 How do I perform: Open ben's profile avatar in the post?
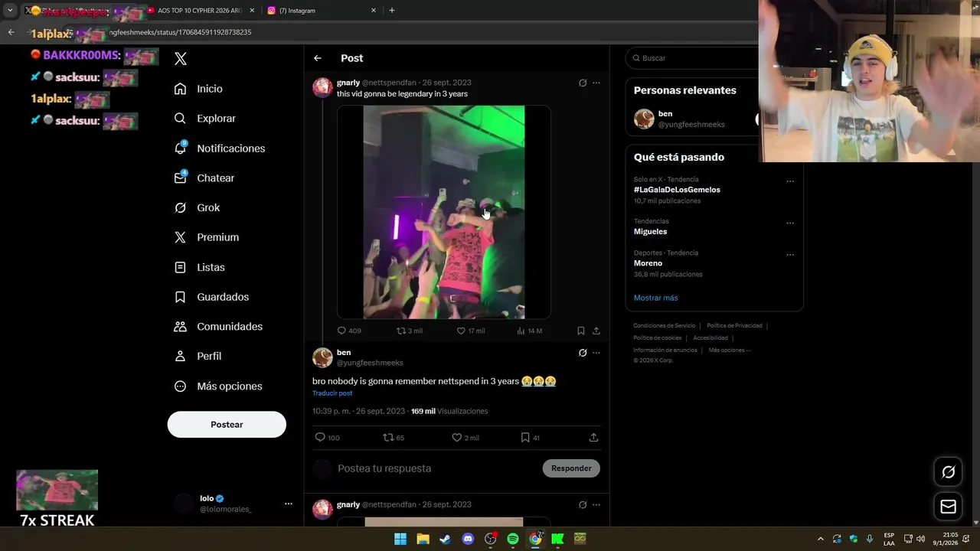tap(322, 357)
